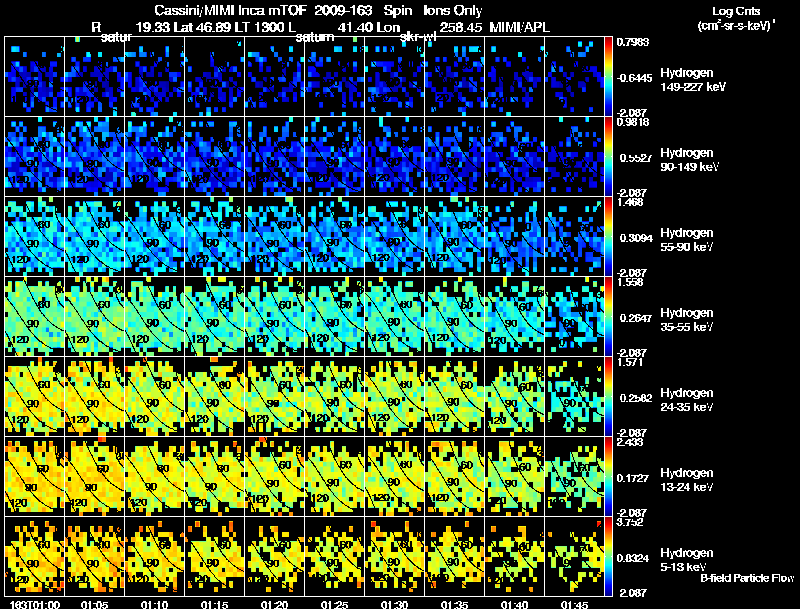The image size is (800, 609).
Task: Select the Hydrogen 35-55 keV label
Action: tap(687, 320)
